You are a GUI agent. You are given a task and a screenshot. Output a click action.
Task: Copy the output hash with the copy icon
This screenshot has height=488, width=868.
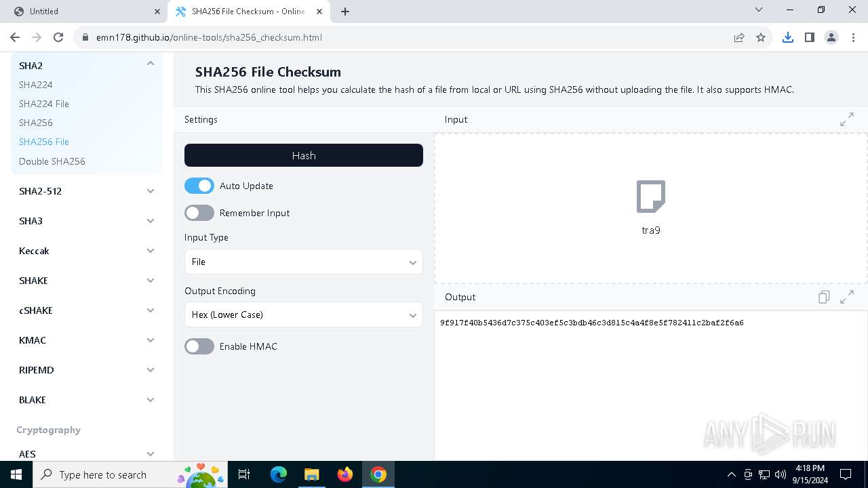click(824, 297)
